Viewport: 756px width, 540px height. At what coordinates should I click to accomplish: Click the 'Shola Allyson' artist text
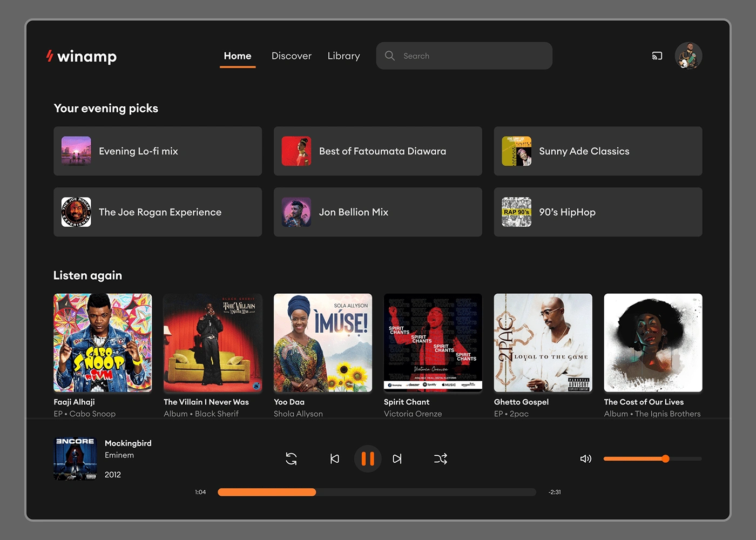(x=298, y=414)
